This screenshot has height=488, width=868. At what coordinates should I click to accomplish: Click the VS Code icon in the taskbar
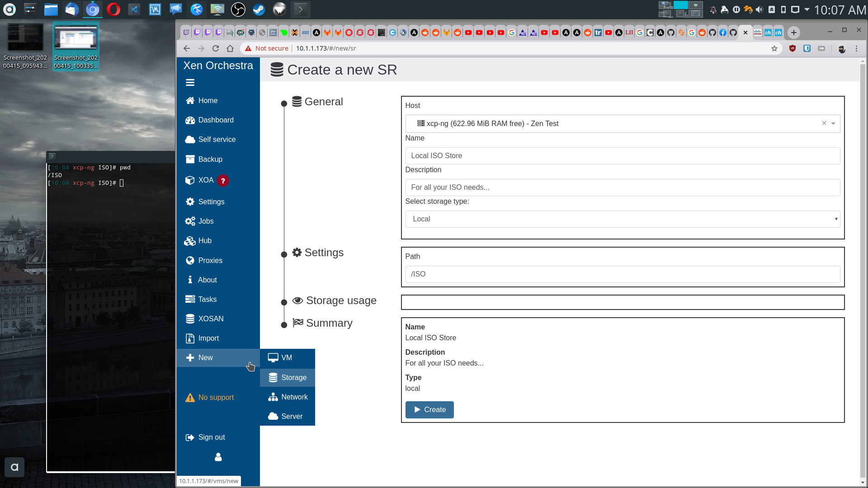[x=134, y=9]
